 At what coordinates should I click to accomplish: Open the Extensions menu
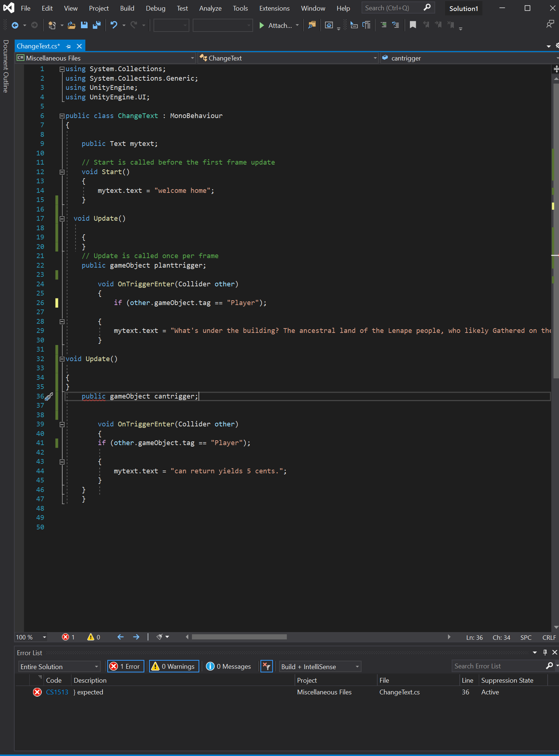(x=274, y=8)
